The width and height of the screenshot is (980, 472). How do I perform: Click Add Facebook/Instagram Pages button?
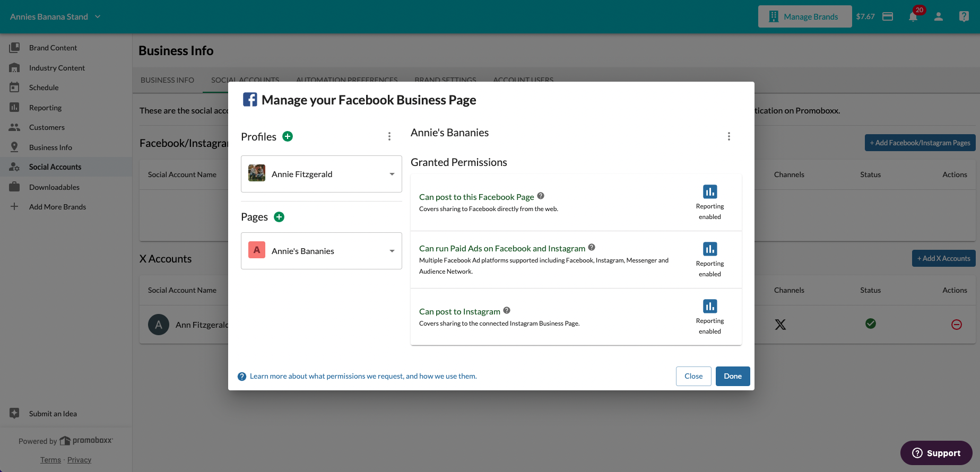pos(920,143)
